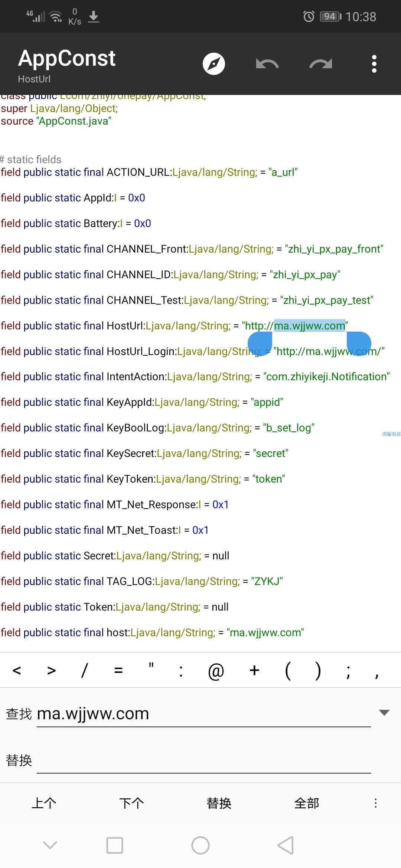Tap the MT_Net_Toast field line
The image size is (401, 868).
click(104, 530)
